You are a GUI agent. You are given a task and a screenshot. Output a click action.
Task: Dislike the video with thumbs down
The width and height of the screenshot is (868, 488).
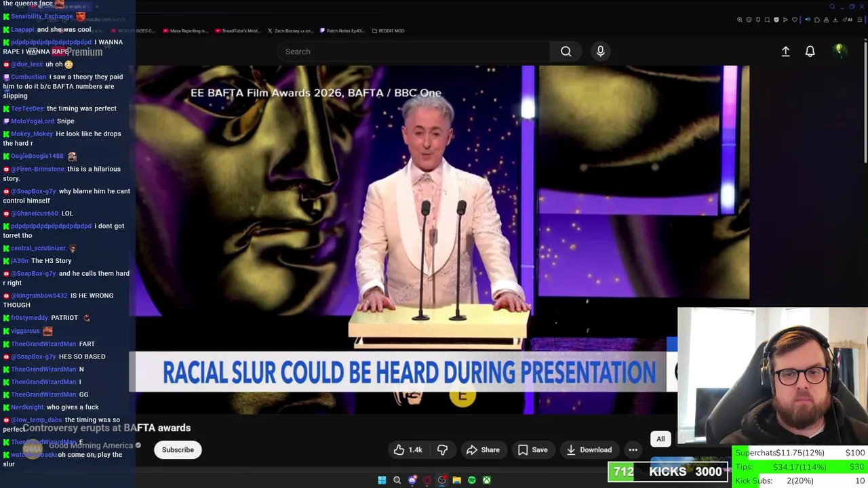(x=442, y=450)
